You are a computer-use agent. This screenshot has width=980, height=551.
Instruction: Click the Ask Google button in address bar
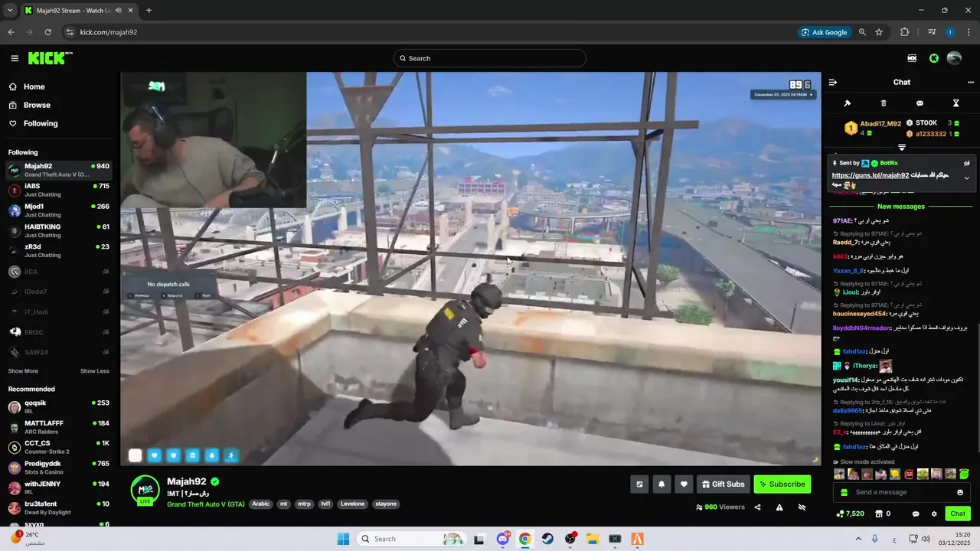[824, 32]
